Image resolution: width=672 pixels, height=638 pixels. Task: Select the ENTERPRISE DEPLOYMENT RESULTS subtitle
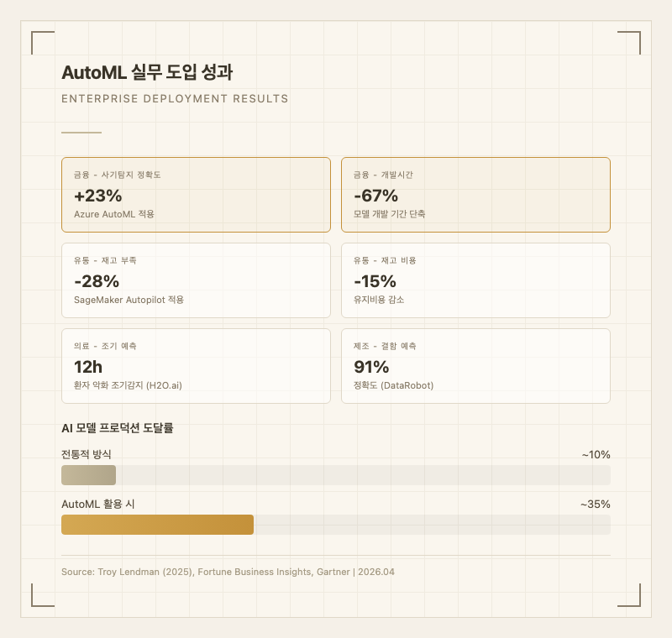coord(175,99)
